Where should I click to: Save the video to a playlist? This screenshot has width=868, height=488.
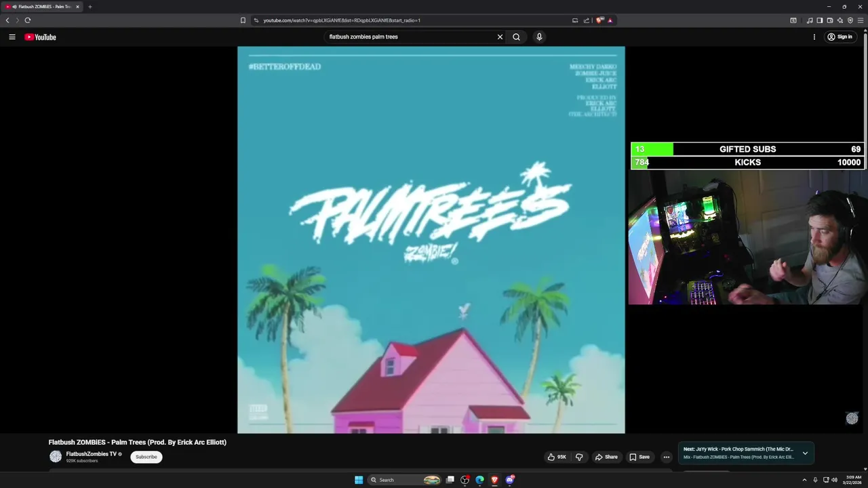639,457
